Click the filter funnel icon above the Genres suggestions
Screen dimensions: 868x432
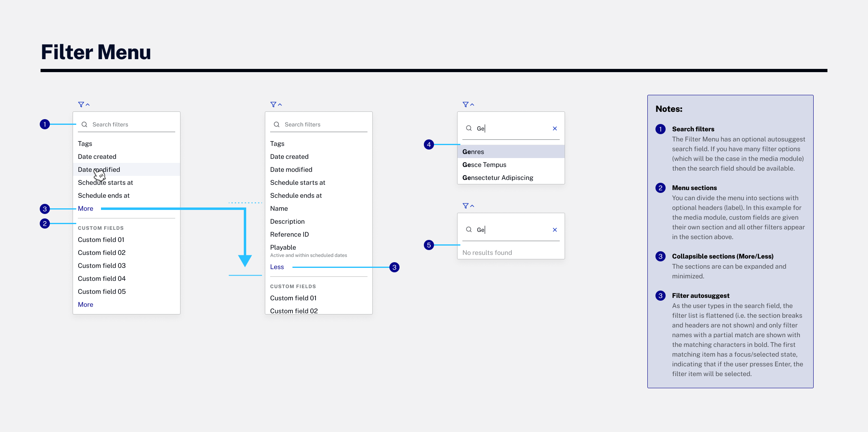point(466,104)
